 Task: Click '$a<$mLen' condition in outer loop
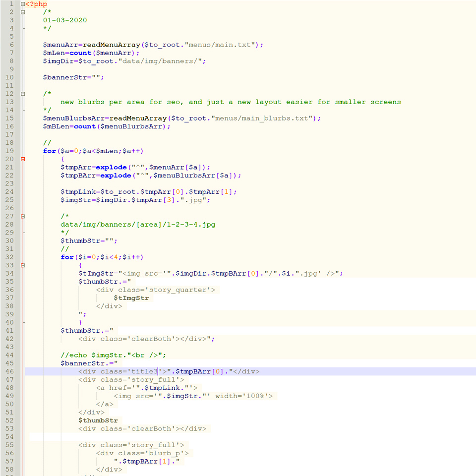100,151
